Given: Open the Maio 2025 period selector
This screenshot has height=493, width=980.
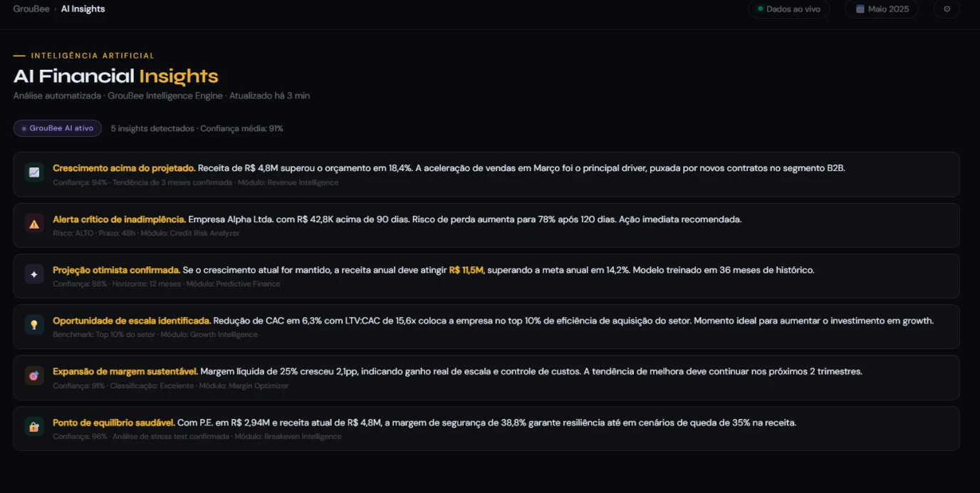Looking at the screenshot, I should [x=882, y=9].
